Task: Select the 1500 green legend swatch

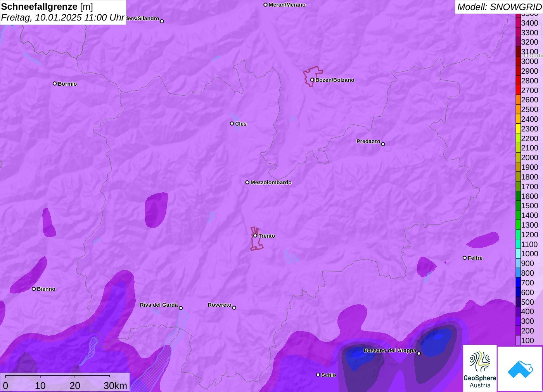Action: coord(518,205)
